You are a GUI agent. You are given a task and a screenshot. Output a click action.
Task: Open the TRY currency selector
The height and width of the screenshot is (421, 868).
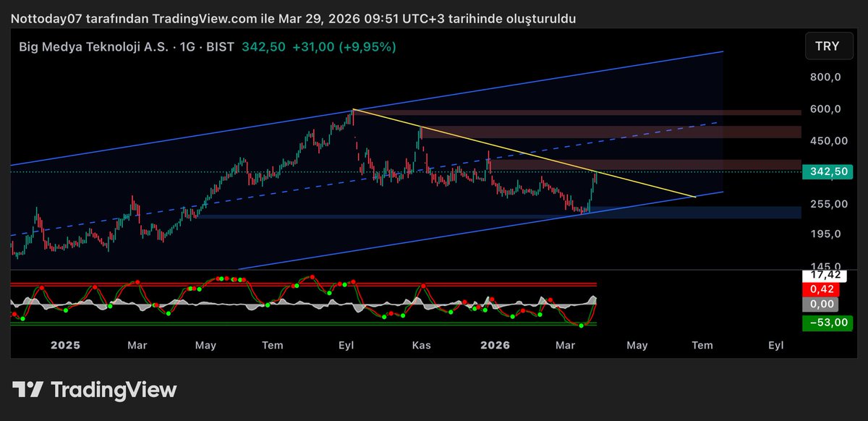tap(828, 46)
